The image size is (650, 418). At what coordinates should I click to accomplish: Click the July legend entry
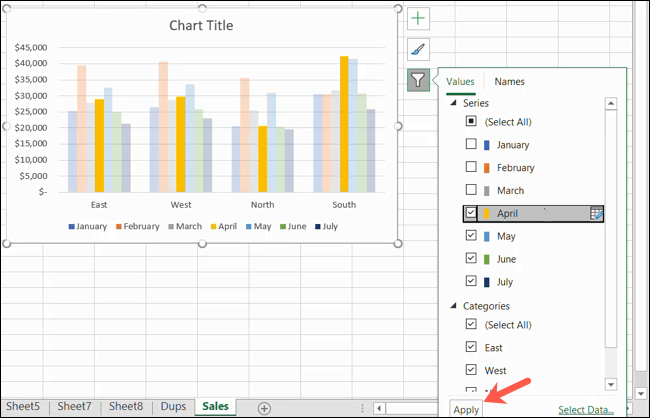coord(327,226)
